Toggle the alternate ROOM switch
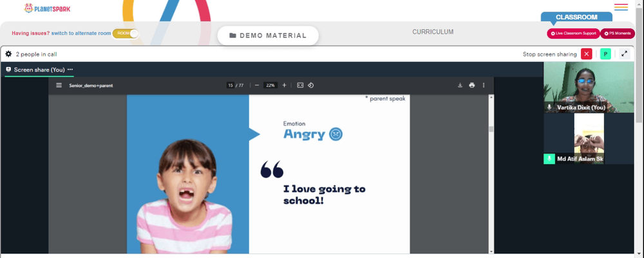Viewport: 644px width, 258px height. tap(126, 34)
